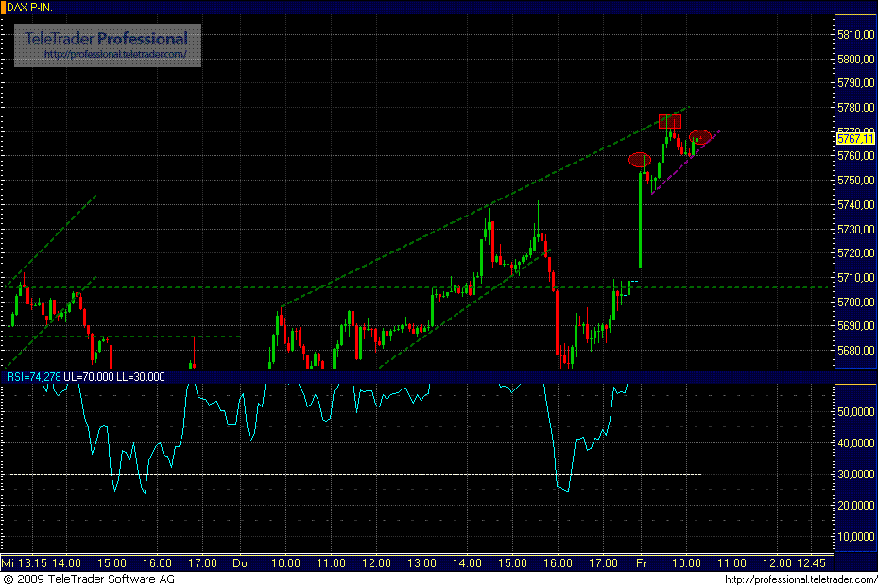Click the rightmost red ellipse annotation
878x588 pixels.
[x=699, y=139]
